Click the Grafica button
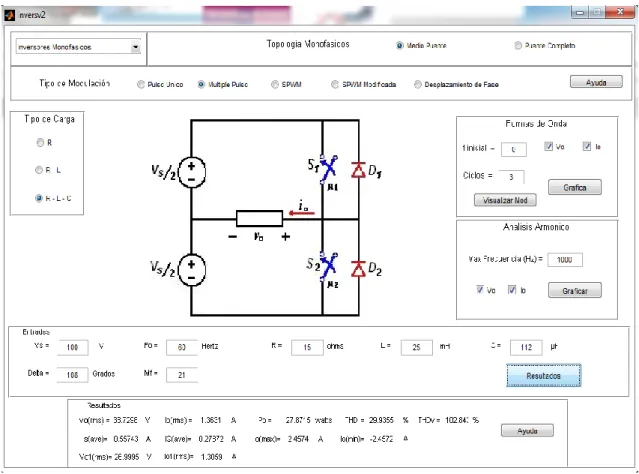The width and height of the screenshot is (639, 474). 575,187
